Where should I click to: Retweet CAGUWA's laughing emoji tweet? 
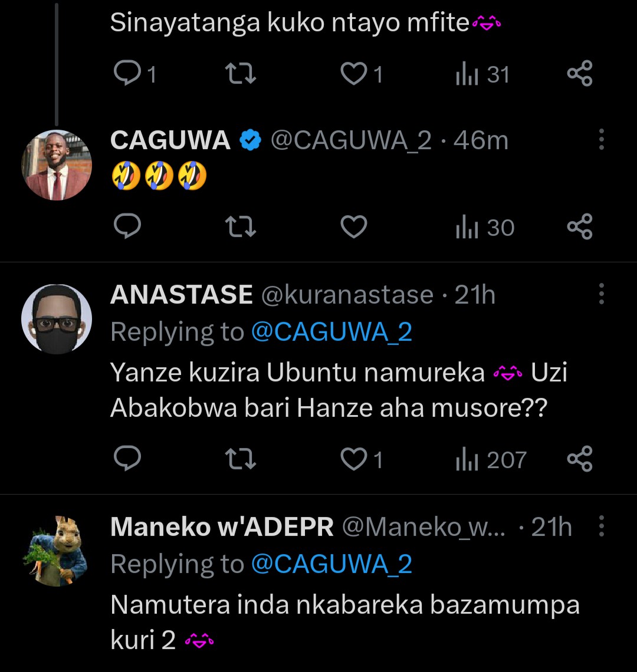click(x=241, y=228)
